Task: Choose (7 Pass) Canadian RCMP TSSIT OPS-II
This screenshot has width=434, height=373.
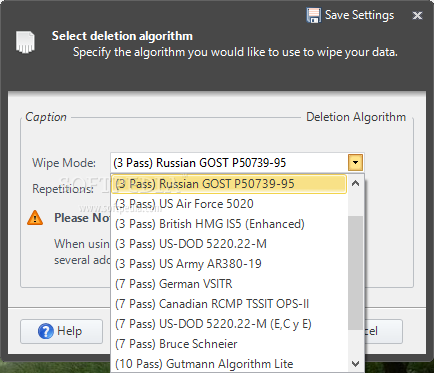Action: pyautogui.click(x=229, y=304)
